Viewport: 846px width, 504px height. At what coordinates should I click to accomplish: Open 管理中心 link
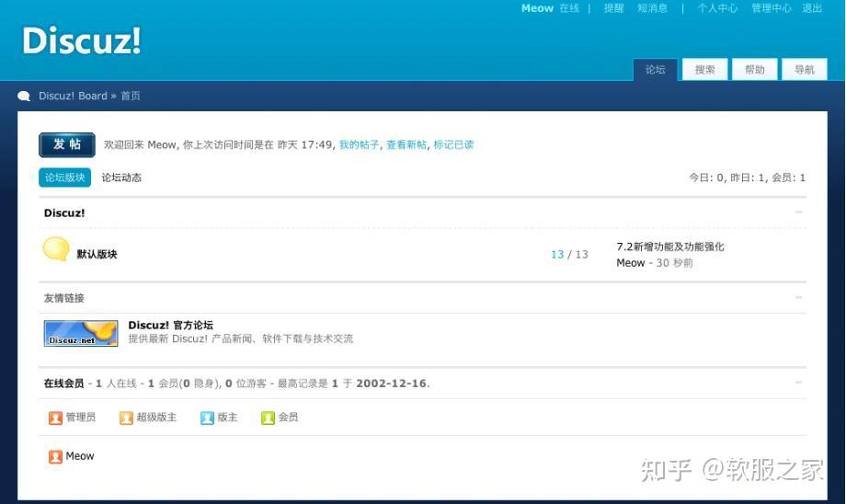click(x=772, y=8)
